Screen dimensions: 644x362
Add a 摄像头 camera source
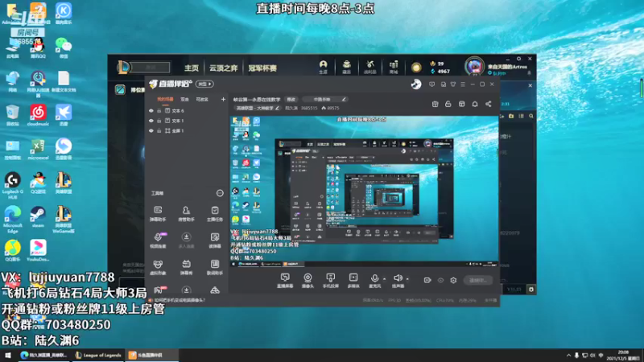click(308, 281)
